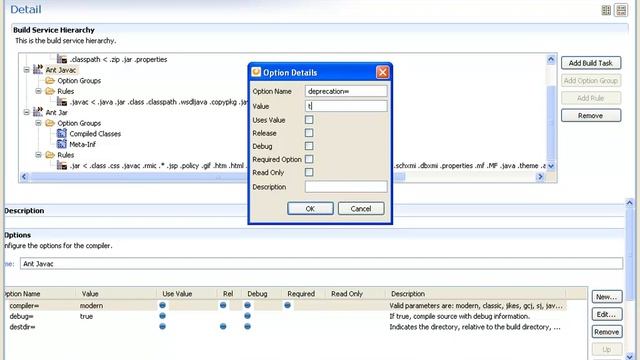Check the Debug checkbox in Option Details
640x360 pixels.
[x=309, y=146]
